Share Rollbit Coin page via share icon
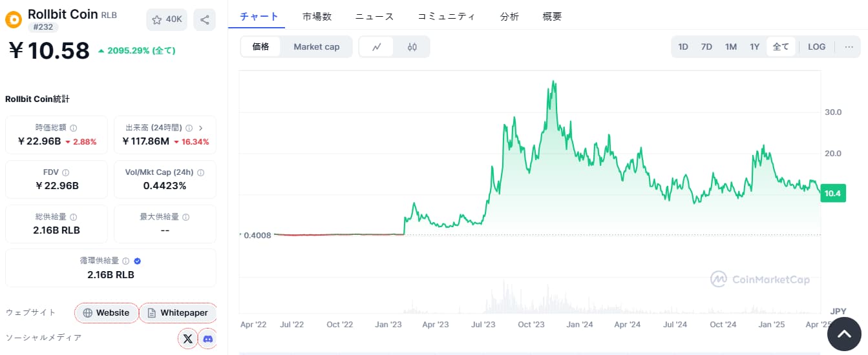This screenshot has height=355, width=868. point(205,19)
